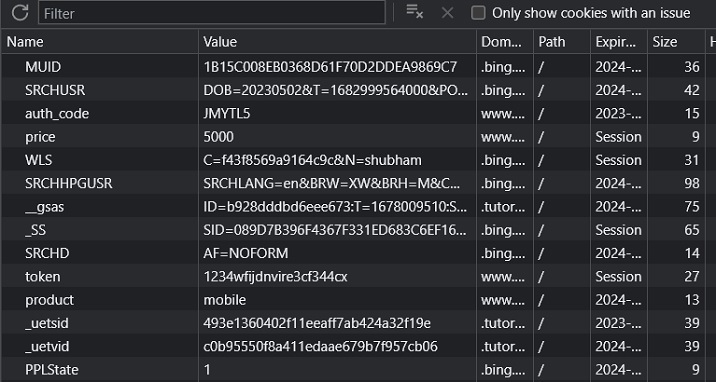Select the _uetsid cookie row
Viewport: 716px width, 382px height.
[358, 323]
